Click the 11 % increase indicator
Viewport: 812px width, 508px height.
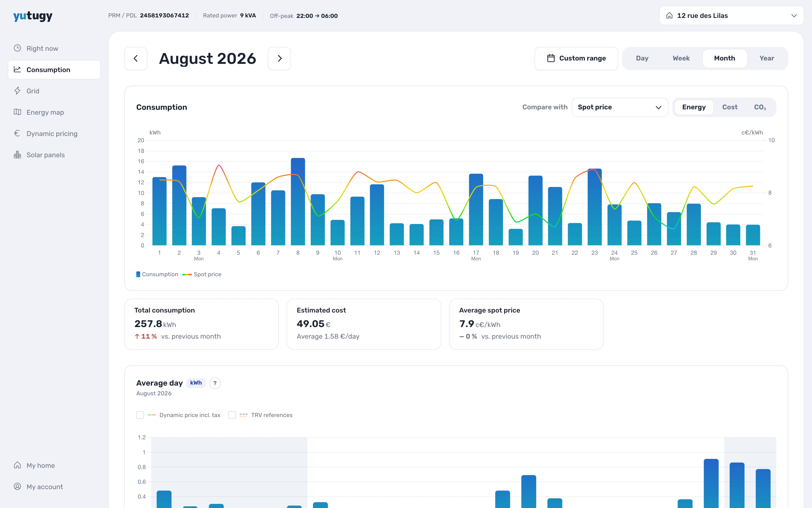pyautogui.click(x=146, y=336)
